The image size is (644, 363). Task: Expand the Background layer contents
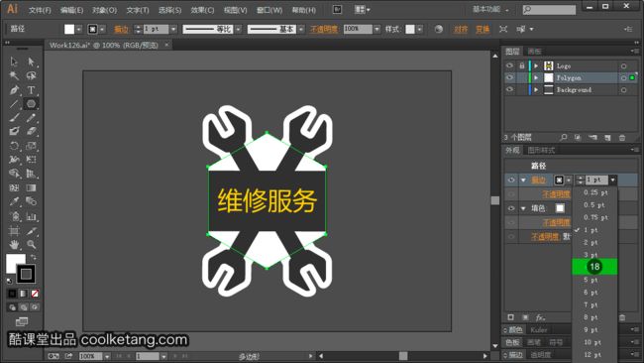tap(536, 89)
